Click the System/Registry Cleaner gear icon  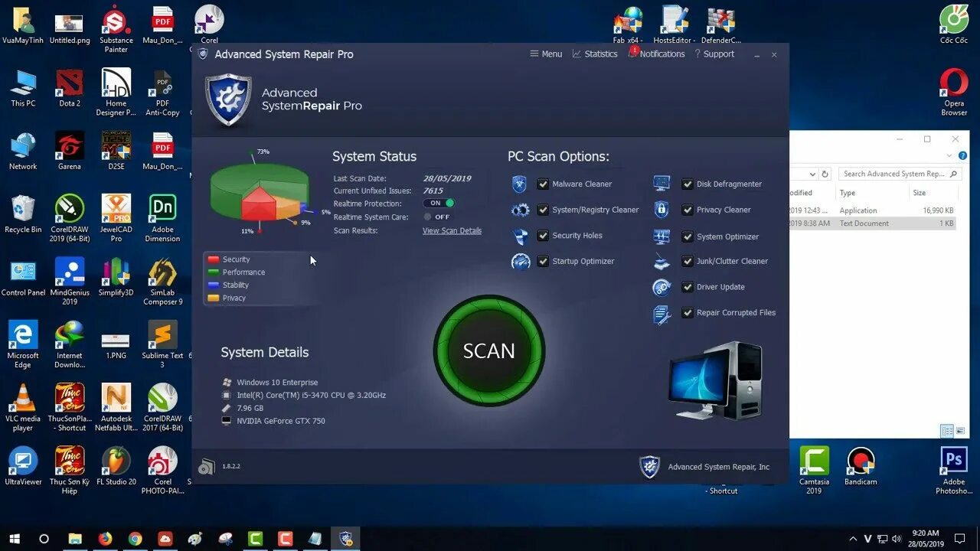[520, 210]
